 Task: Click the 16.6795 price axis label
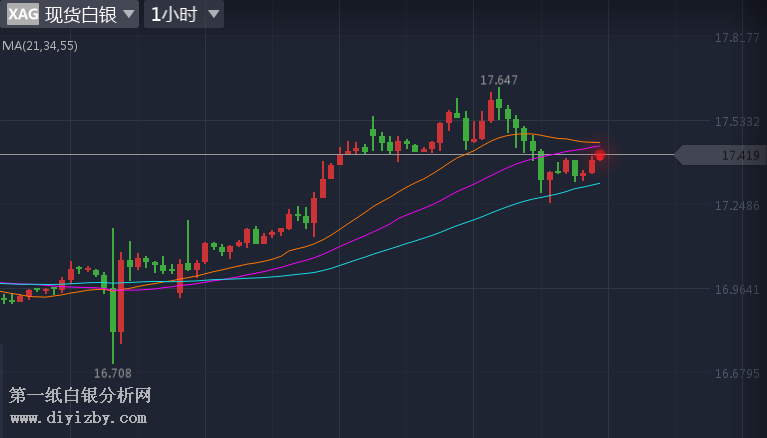tap(737, 374)
